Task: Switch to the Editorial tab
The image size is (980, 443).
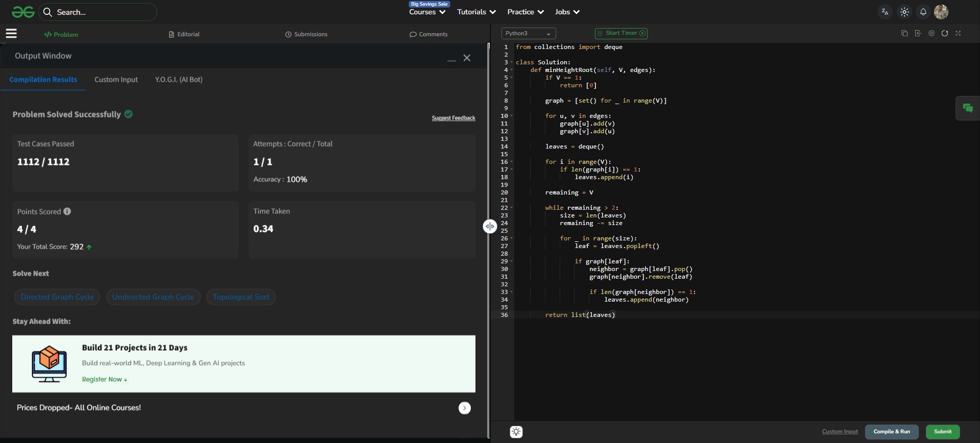Action: click(184, 34)
